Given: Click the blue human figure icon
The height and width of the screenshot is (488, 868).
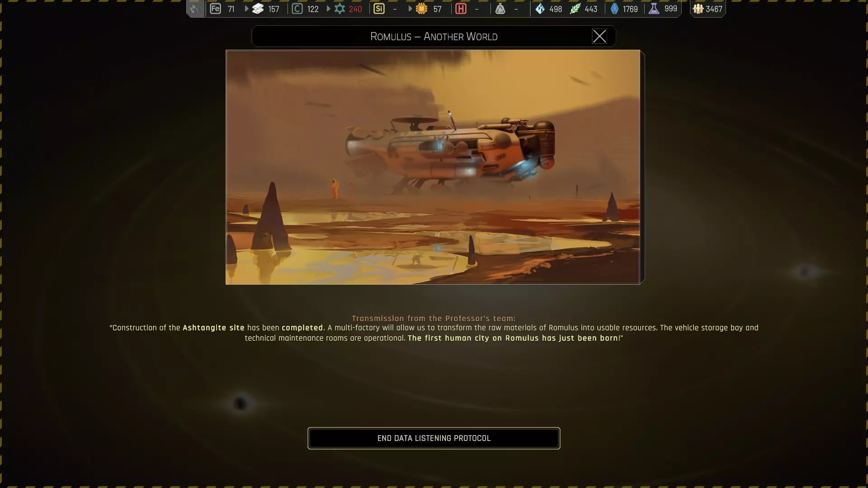Looking at the screenshot, I should click(x=614, y=9).
